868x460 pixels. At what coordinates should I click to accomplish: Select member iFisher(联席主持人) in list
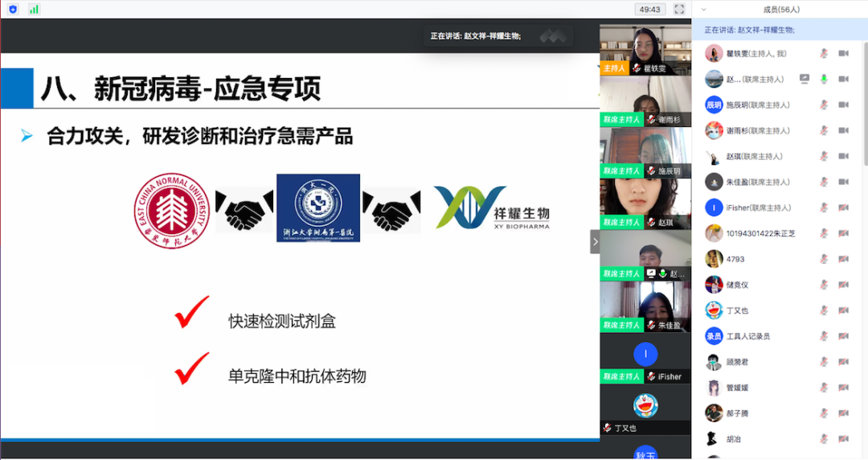point(778,207)
